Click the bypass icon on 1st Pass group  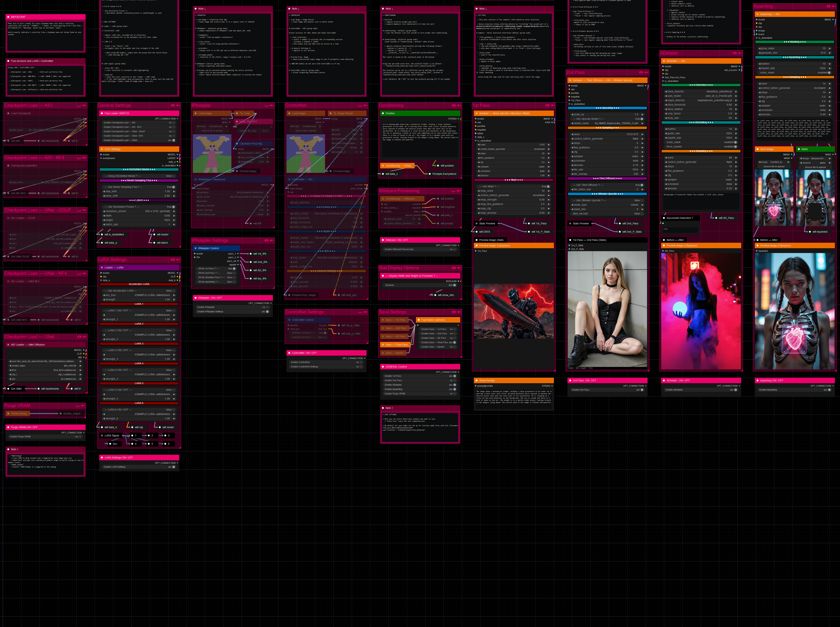point(553,106)
